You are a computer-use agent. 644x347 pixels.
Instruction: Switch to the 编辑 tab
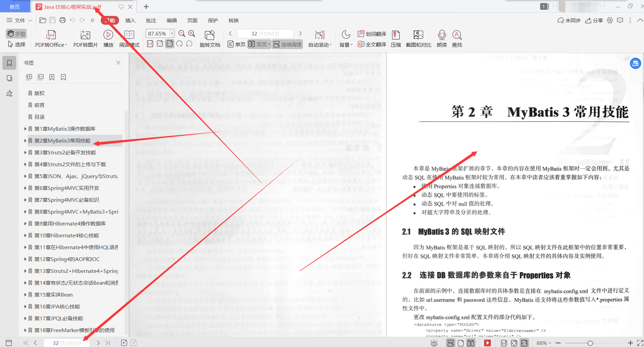tap(171, 20)
